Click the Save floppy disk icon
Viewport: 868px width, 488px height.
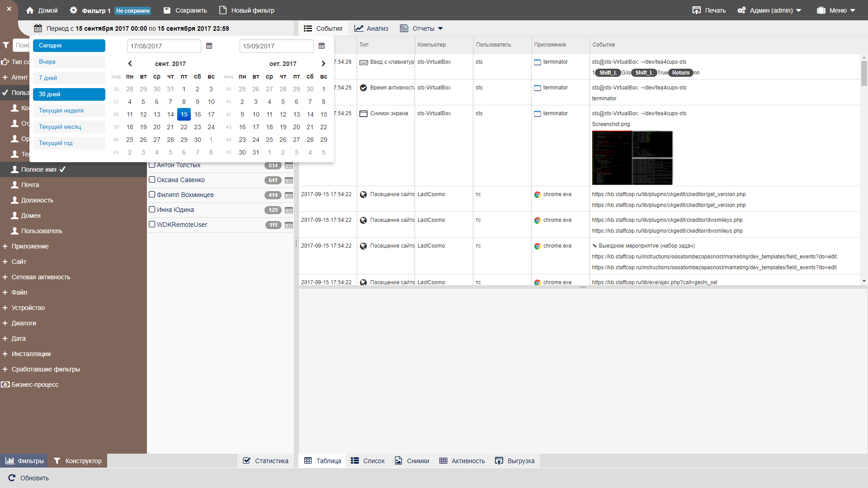point(167,10)
